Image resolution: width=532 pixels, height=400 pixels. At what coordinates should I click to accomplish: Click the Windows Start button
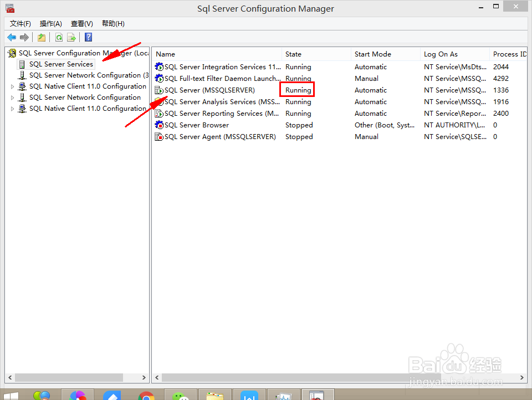tap(11, 396)
